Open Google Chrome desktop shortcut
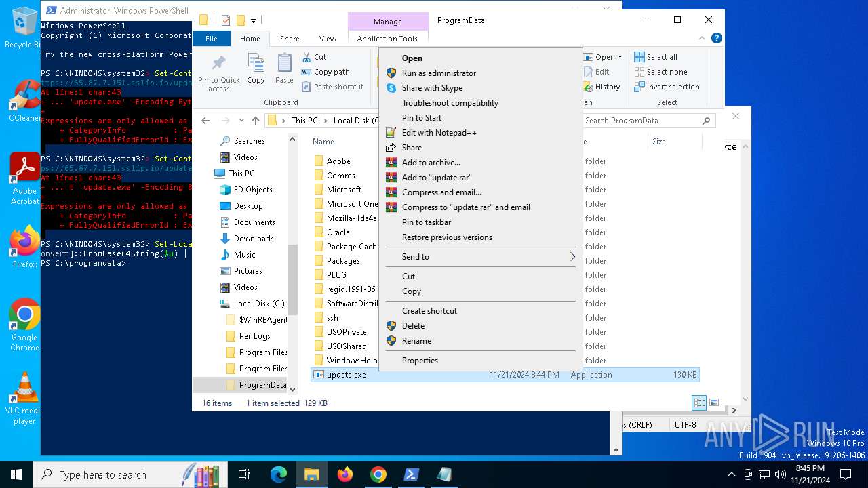Image resolution: width=868 pixels, height=488 pixels. point(24,325)
